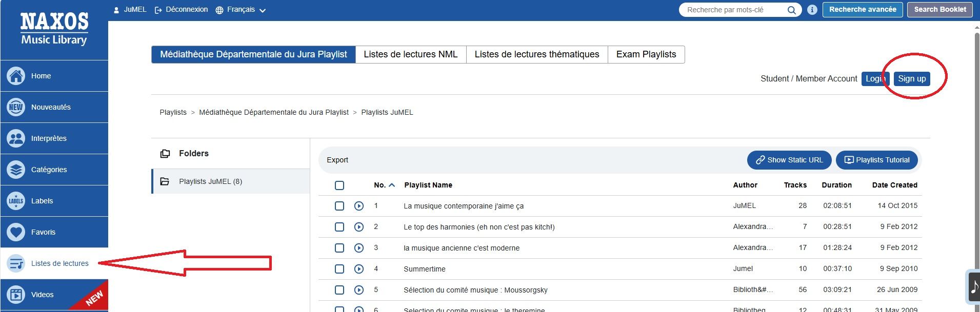Click the Export link
Screen dimensions: 980x312
click(337, 160)
